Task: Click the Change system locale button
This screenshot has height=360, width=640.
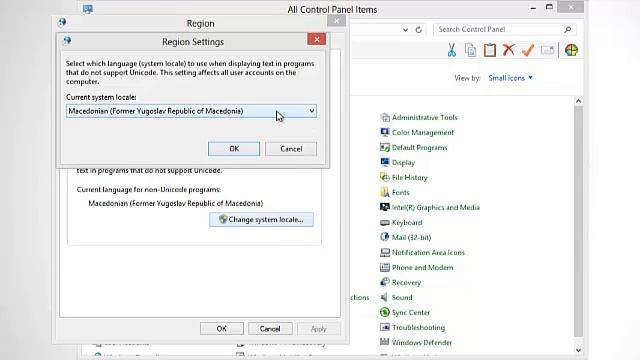Action: [x=262, y=220]
